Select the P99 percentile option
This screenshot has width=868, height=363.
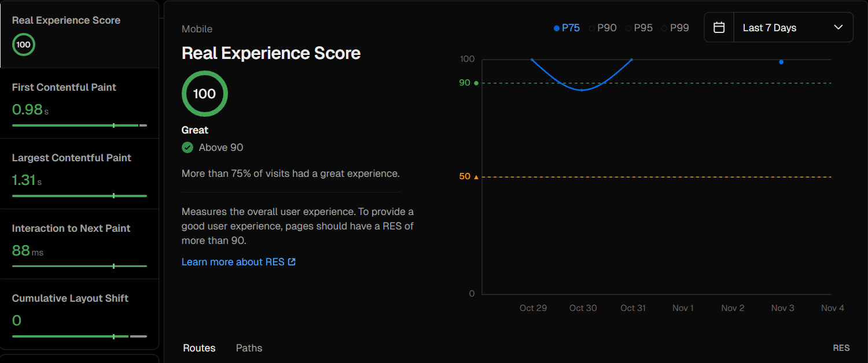(675, 28)
